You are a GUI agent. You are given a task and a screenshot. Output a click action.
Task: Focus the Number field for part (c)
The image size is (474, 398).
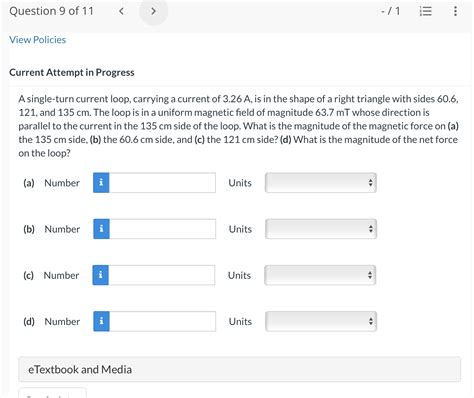(162, 275)
